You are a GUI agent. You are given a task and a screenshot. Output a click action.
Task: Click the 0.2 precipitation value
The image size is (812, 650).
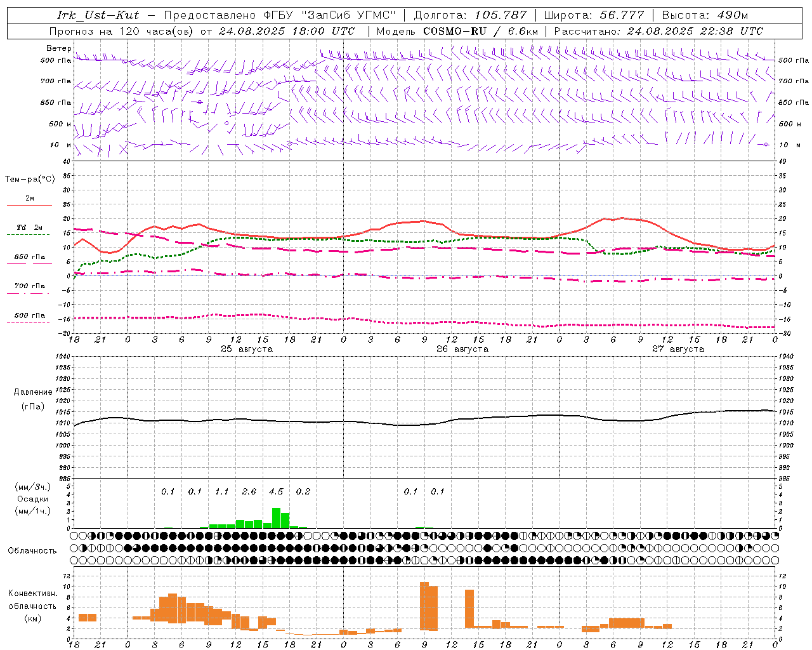[303, 491]
